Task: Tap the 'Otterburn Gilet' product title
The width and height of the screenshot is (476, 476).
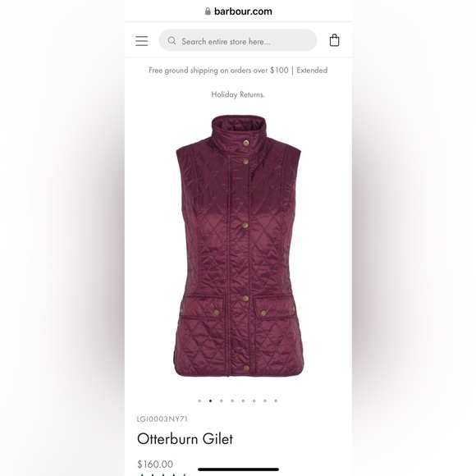Action: (x=185, y=439)
